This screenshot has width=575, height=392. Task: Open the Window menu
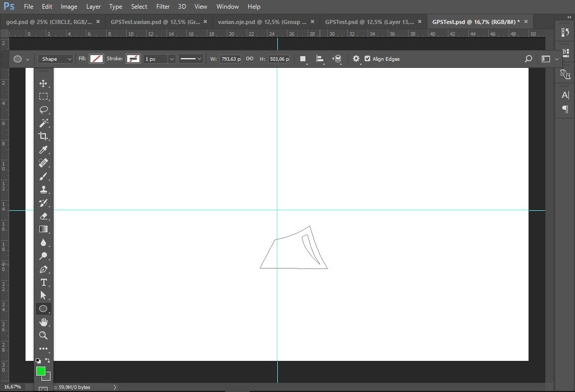coord(227,7)
